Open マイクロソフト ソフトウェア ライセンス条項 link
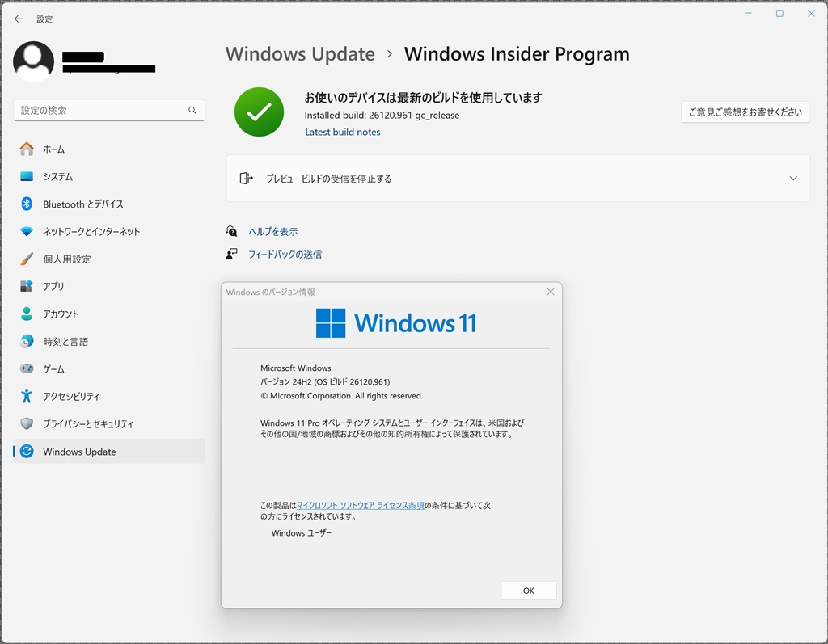The width and height of the screenshot is (828, 644). [x=360, y=505]
